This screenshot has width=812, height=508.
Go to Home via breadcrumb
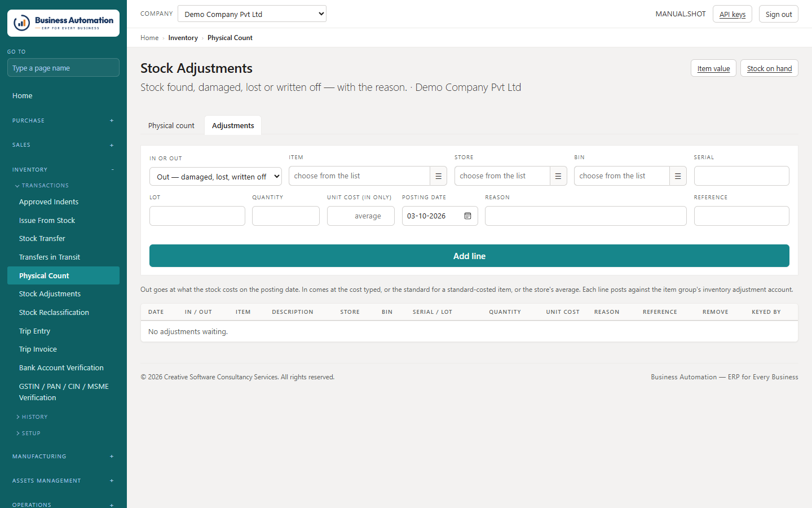(x=149, y=38)
